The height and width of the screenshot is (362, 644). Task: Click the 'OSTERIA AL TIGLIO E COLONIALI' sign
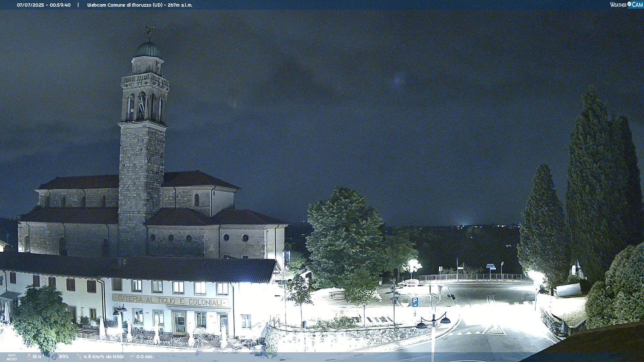pos(170,300)
